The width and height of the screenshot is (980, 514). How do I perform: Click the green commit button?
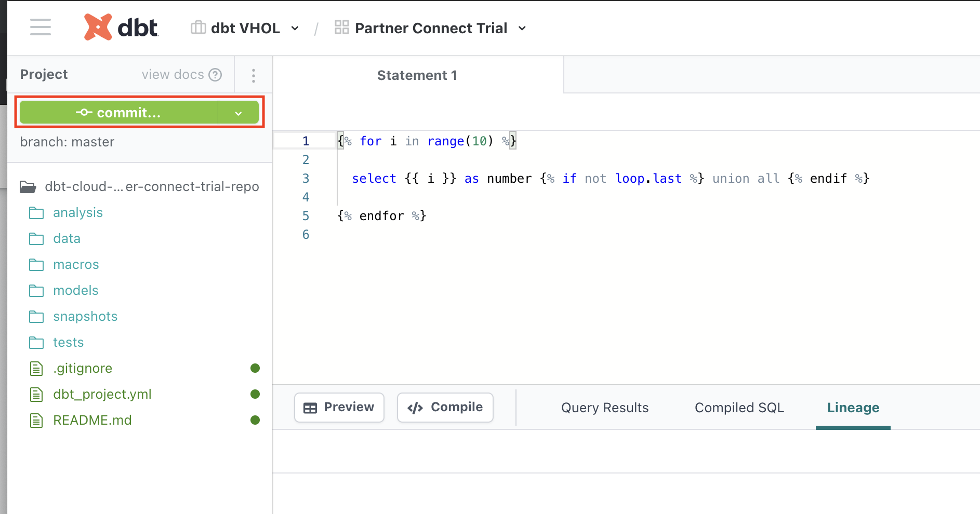(x=125, y=112)
